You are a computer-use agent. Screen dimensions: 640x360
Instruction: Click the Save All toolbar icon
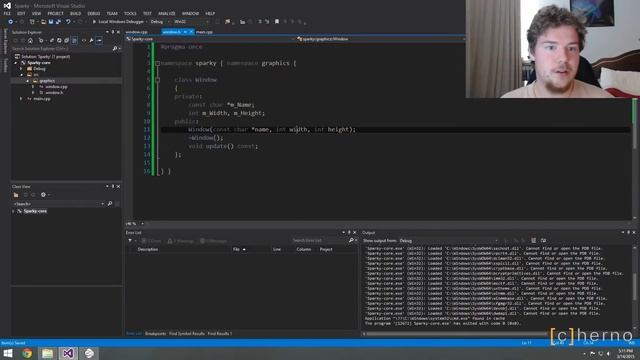(x=58, y=22)
